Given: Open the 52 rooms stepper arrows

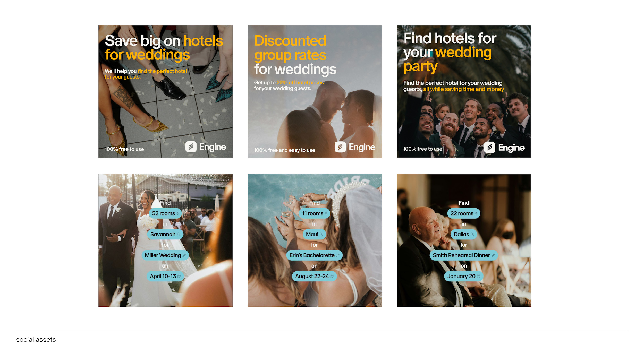Looking at the screenshot, I should [x=177, y=213].
